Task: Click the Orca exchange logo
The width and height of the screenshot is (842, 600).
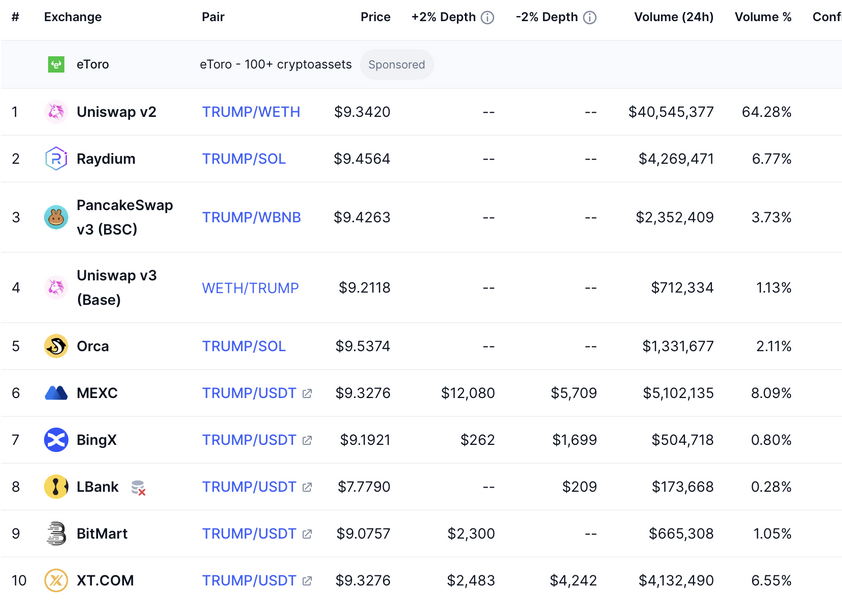Action: (x=56, y=346)
